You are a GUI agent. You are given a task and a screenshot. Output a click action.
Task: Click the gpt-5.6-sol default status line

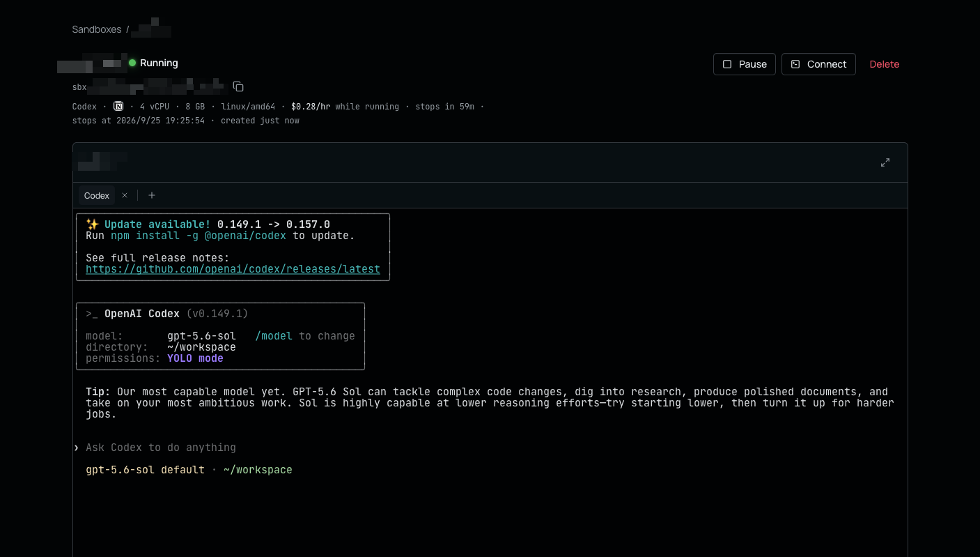[x=145, y=470]
